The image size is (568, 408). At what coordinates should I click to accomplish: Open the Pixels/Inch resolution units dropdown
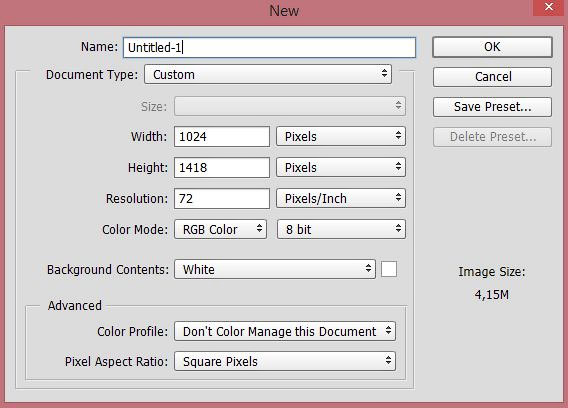click(341, 198)
